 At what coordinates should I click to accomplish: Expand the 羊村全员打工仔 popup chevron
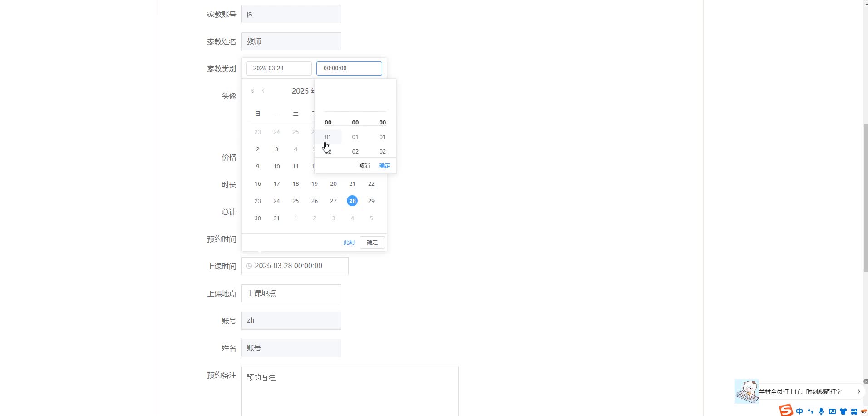(x=859, y=391)
